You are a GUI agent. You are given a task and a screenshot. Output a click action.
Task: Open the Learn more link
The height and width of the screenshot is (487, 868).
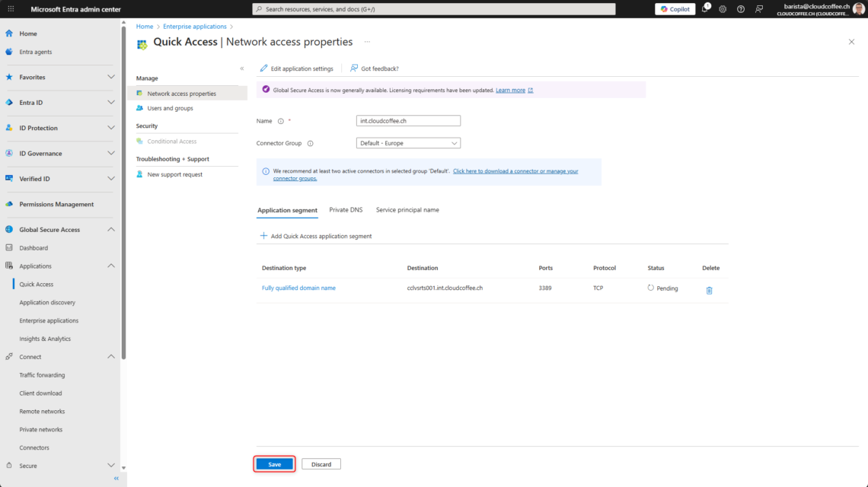pos(510,91)
